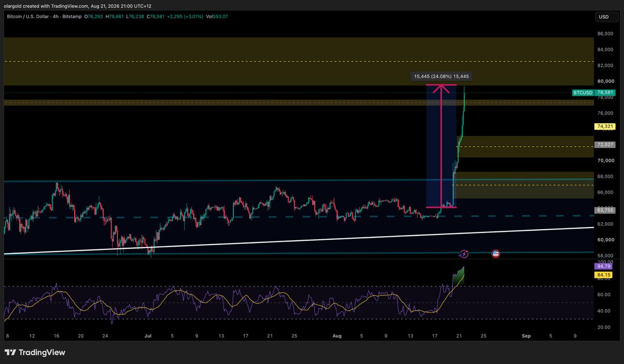
Task: Click the 68,000 price axis label
Action: click(x=605, y=176)
